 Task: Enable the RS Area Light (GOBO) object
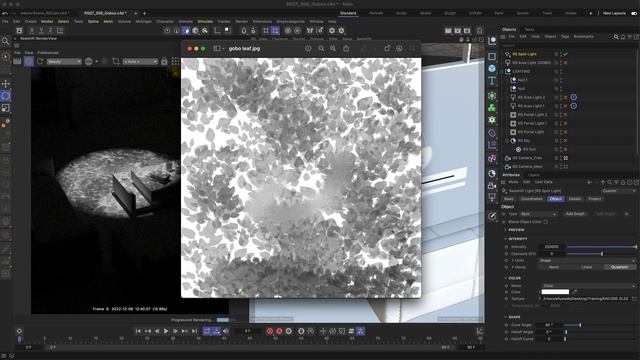click(565, 63)
